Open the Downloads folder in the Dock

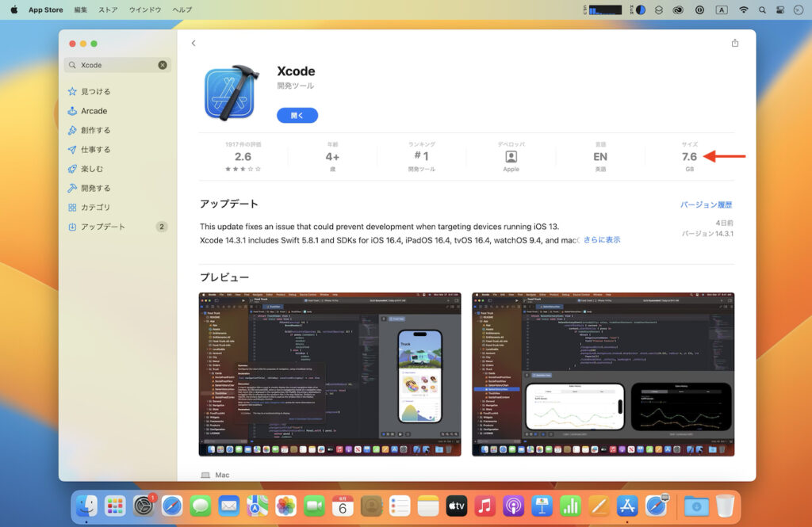696,506
